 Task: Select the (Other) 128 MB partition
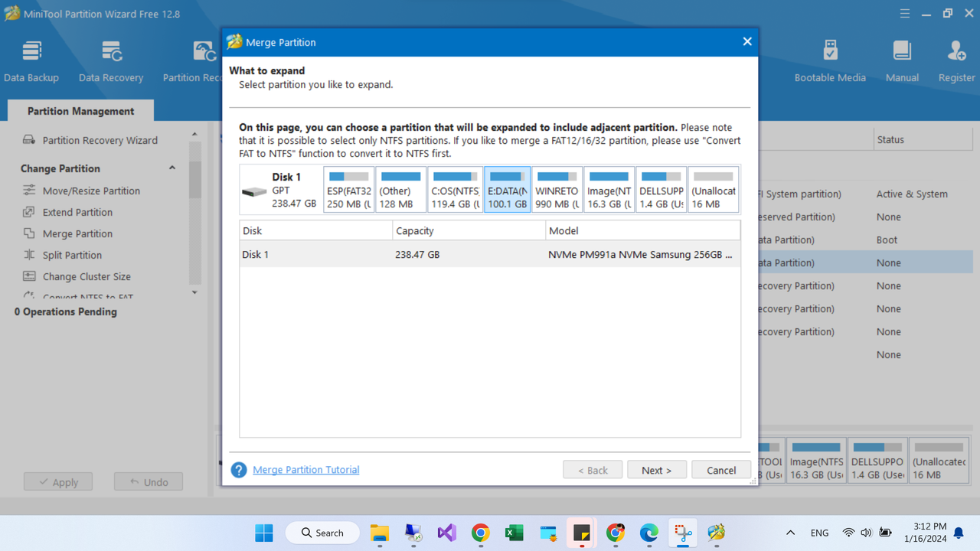[401, 190]
